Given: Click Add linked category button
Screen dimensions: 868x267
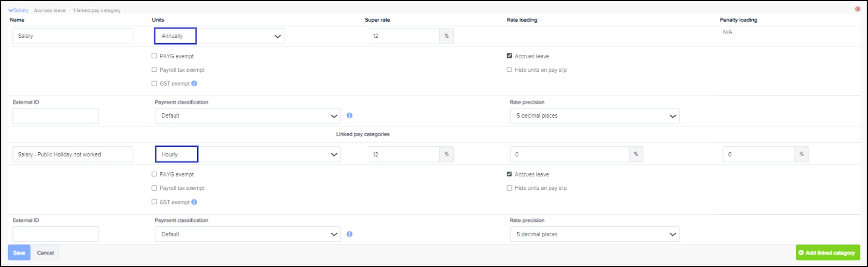Looking at the screenshot, I should coord(827,253).
